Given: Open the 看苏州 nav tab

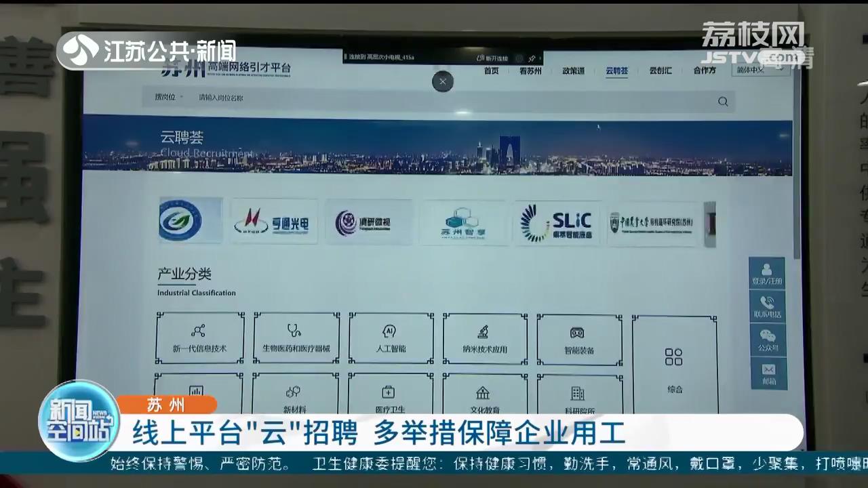Looking at the screenshot, I should (x=530, y=70).
